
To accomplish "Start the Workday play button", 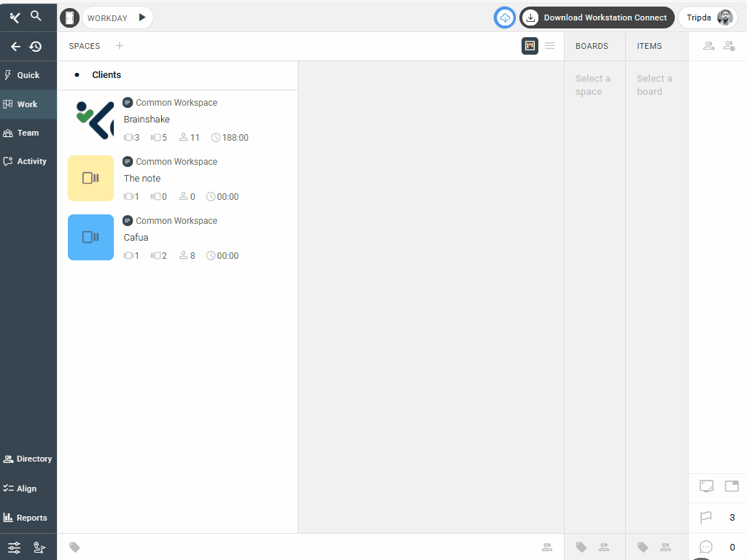I will [142, 17].
